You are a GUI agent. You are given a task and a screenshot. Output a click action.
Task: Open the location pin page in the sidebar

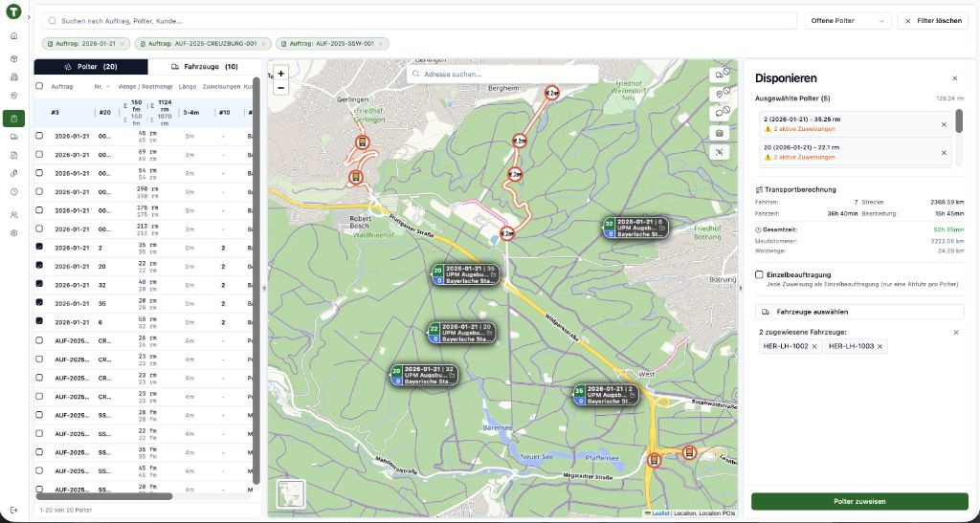[x=13, y=96]
